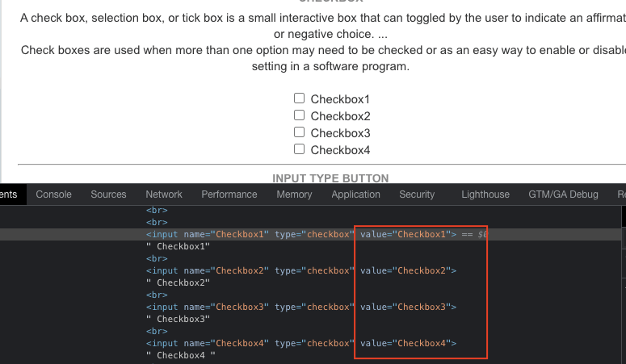Check the Checkbox4 box
The width and height of the screenshot is (626, 364).
(x=299, y=149)
